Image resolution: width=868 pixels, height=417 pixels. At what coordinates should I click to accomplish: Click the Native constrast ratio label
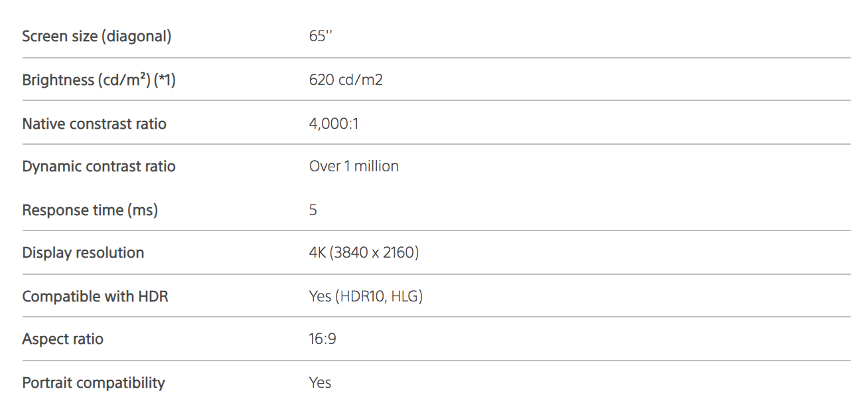click(x=94, y=124)
